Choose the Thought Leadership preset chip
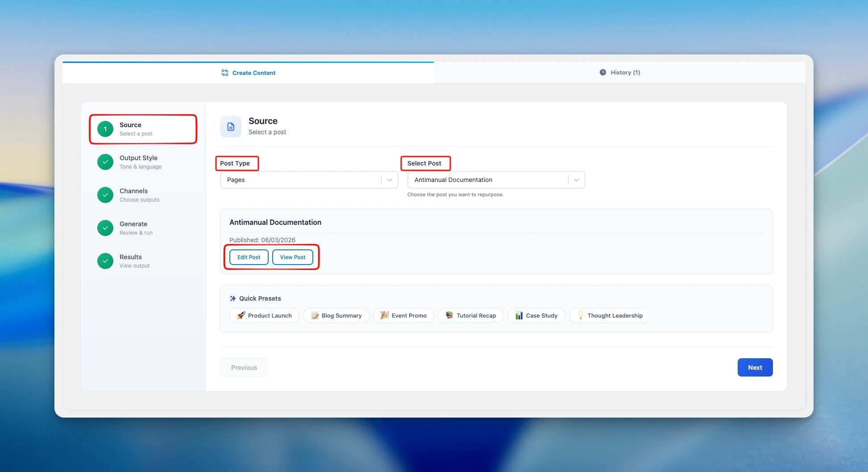This screenshot has width=868, height=472. point(610,315)
